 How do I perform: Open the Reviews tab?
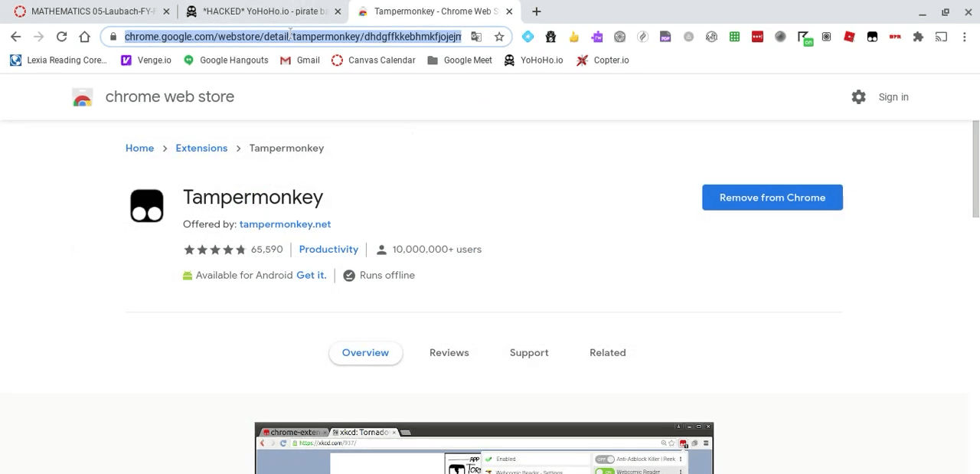[449, 353]
